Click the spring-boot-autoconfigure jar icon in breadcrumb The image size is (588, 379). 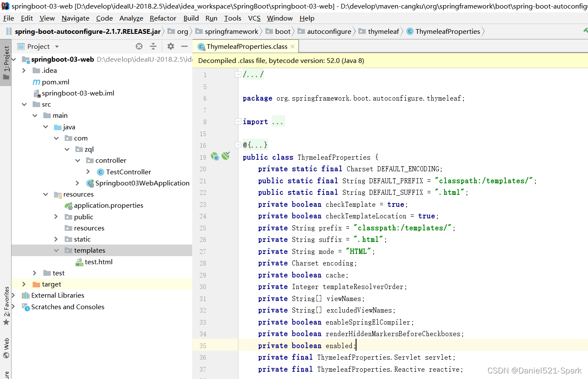coord(9,31)
